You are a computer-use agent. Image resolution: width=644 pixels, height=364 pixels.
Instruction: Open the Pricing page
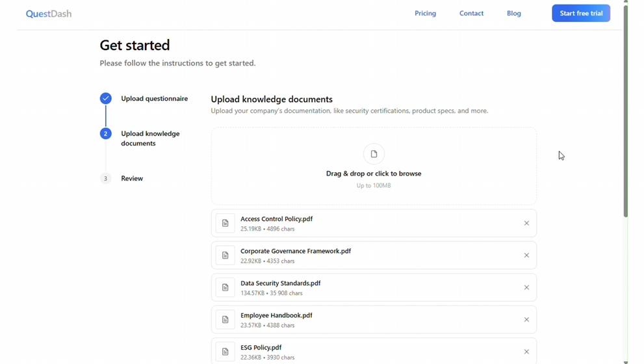(x=425, y=13)
